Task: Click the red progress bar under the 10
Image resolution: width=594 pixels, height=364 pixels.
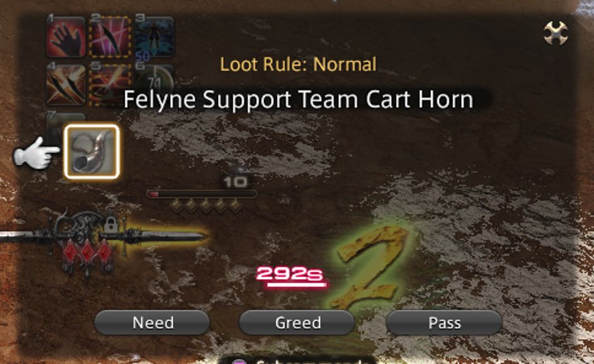Action: click(x=202, y=195)
